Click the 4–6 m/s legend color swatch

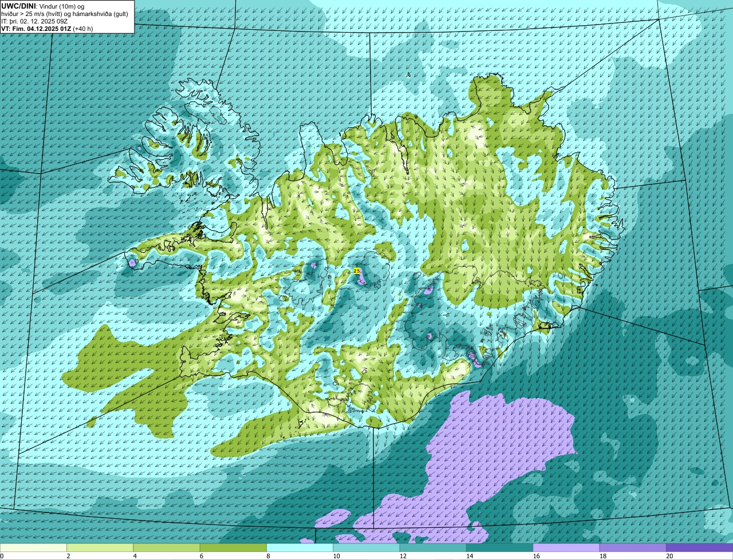pyautogui.click(x=167, y=548)
